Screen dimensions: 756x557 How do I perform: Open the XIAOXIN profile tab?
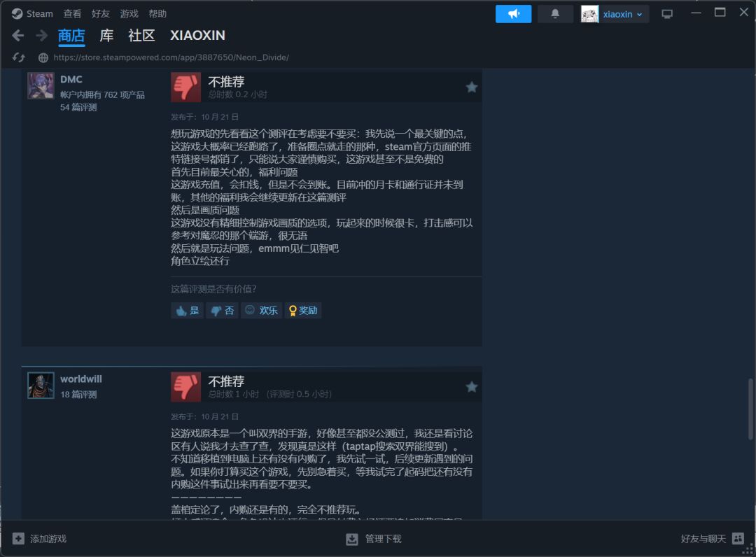[x=197, y=36]
